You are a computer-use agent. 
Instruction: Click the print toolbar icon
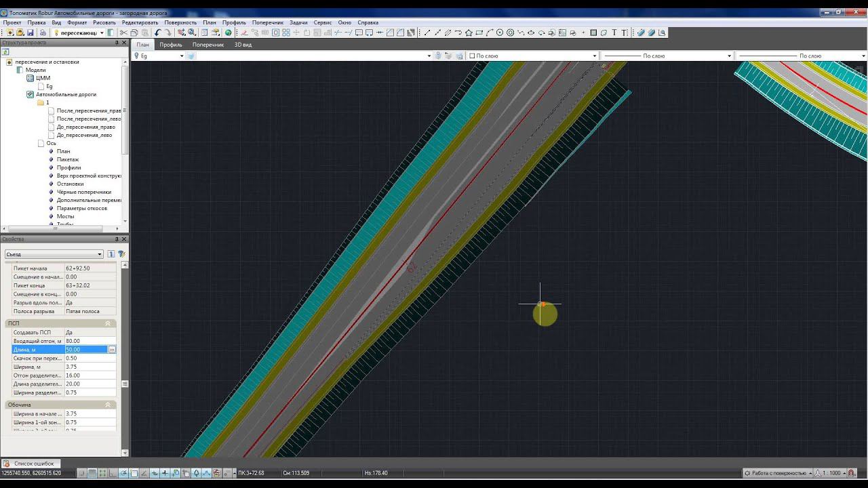pos(43,33)
